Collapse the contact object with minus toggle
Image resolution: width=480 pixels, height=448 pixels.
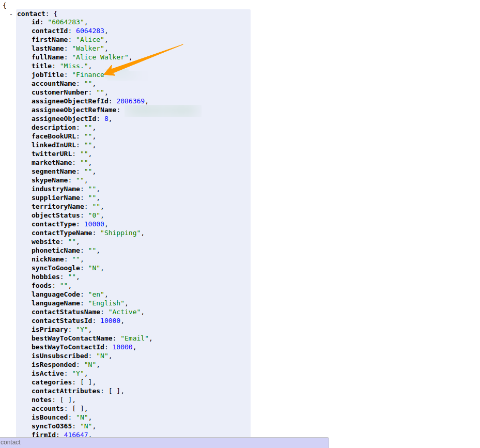[x=11, y=14]
